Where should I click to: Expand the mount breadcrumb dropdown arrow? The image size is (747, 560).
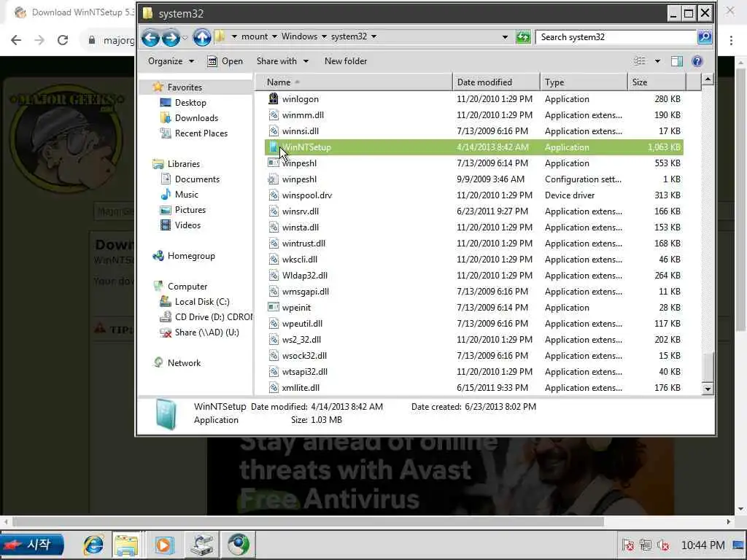[274, 36]
